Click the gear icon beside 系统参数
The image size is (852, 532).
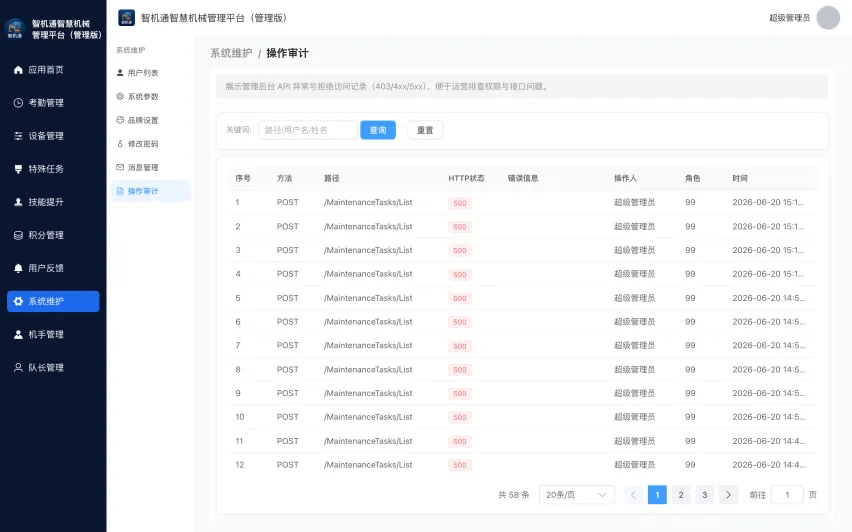[x=120, y=96]
